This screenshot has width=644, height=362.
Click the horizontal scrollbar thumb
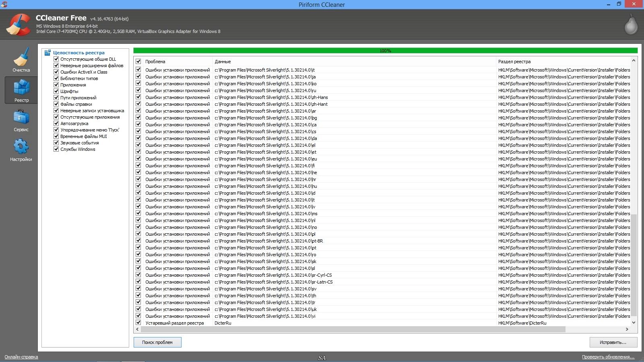coord(353,329)
